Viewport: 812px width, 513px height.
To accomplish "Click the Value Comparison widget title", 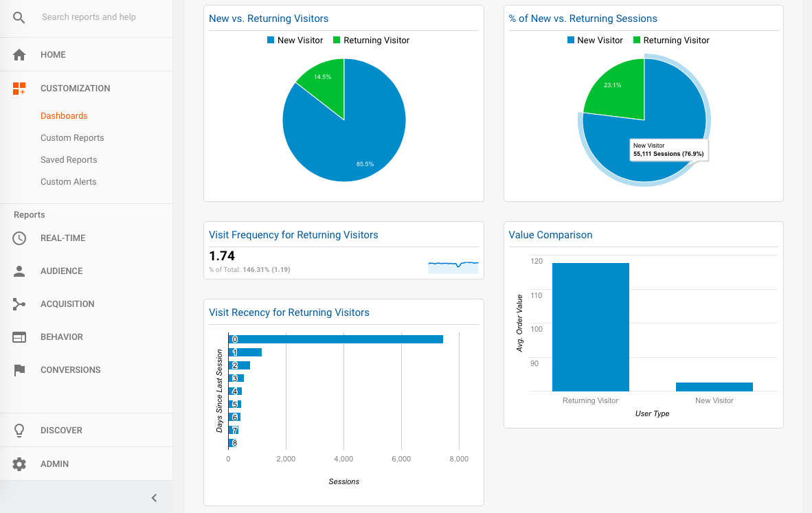I will pyautogui.click(x=550, y=235).
